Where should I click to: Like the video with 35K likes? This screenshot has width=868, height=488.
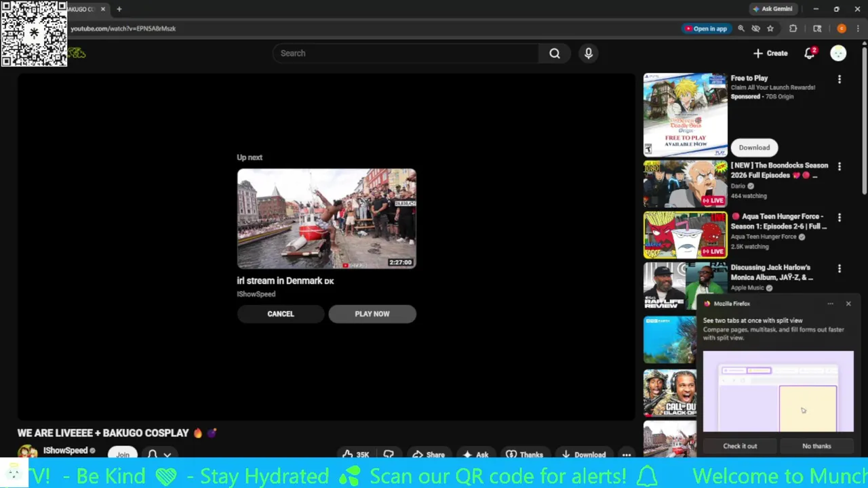356,455
